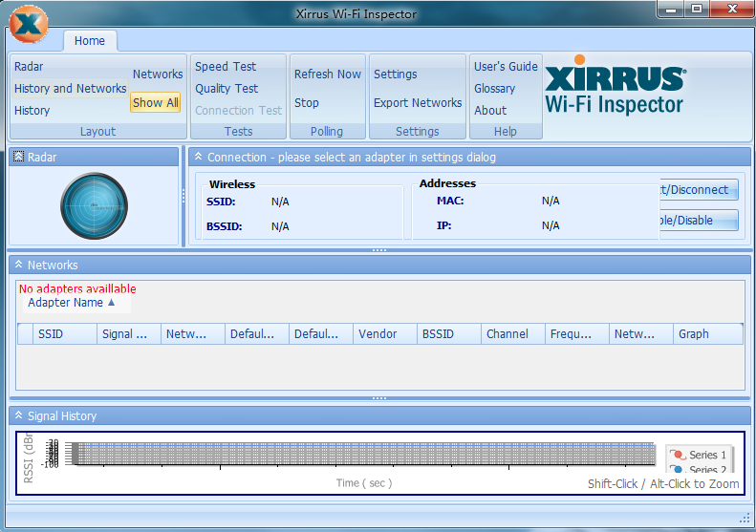Click Refresh Now in Polling group
This screenshot has width=756, height=532.
pyautogui.click(x=327, y=74)
